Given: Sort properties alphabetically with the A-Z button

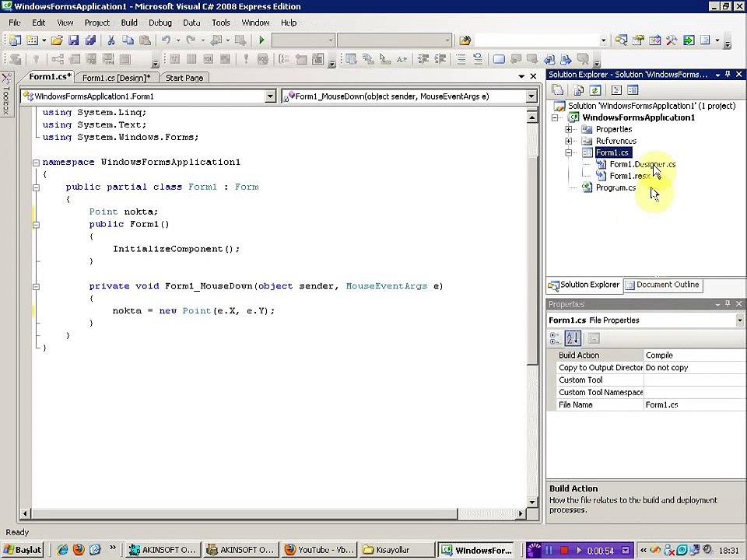Looking at the screenshot, I should point(572,338).
